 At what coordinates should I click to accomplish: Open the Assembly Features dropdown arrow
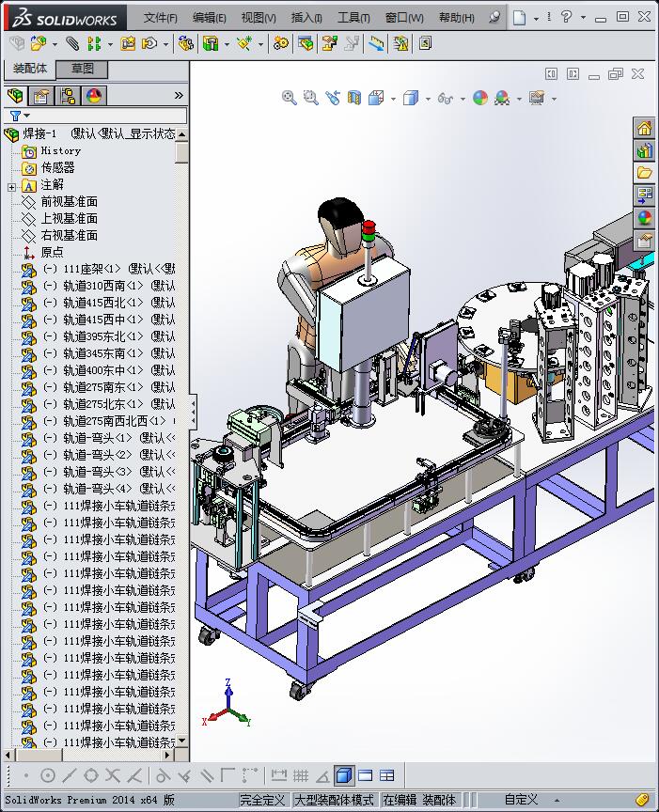[227, 44]
